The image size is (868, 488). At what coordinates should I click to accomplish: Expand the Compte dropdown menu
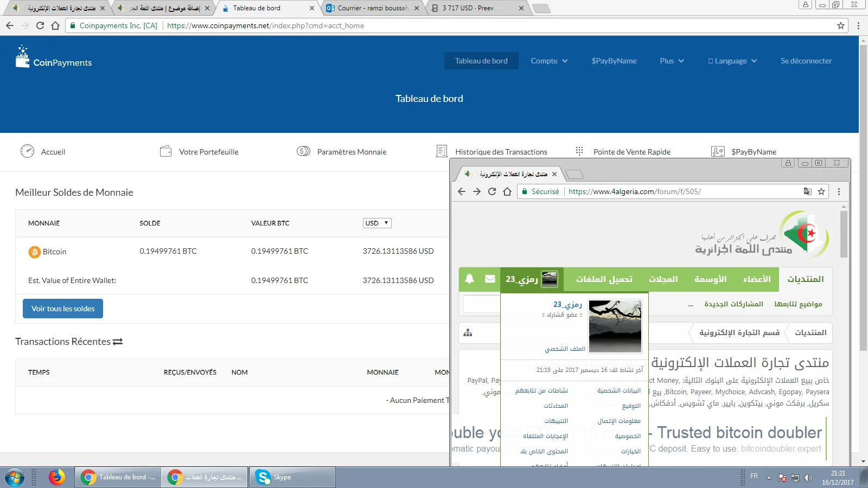[x=549, y=61]
